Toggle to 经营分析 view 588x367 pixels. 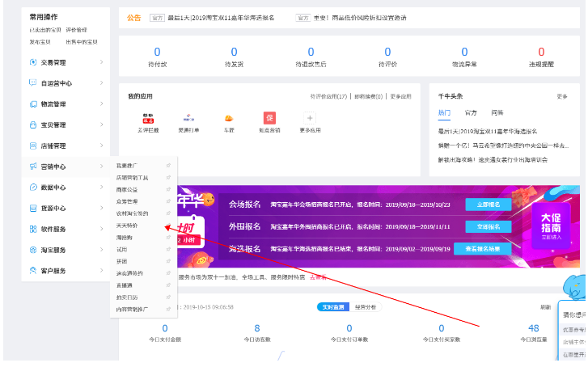pyautogui.click(x=366, y=307)
